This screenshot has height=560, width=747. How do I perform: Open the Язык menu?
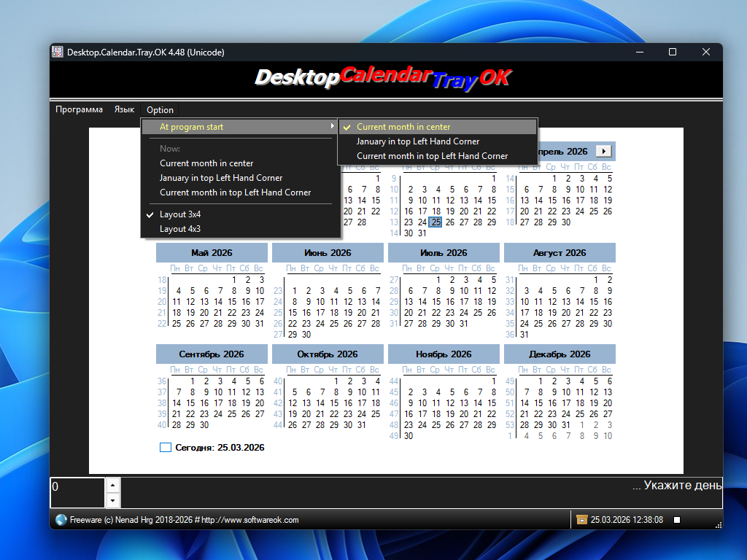point(124,109)
